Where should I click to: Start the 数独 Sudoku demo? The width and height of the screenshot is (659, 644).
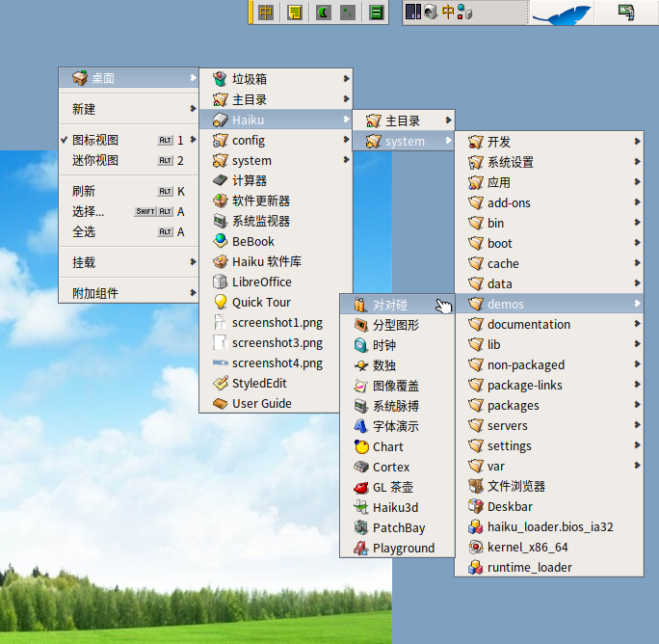[x=397, y=365]
